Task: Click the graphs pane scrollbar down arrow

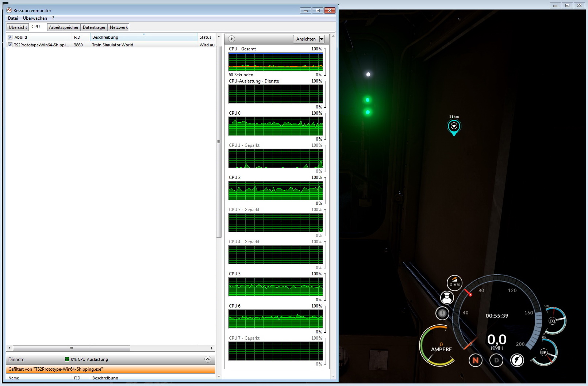Action: click(x=333, y=377)
